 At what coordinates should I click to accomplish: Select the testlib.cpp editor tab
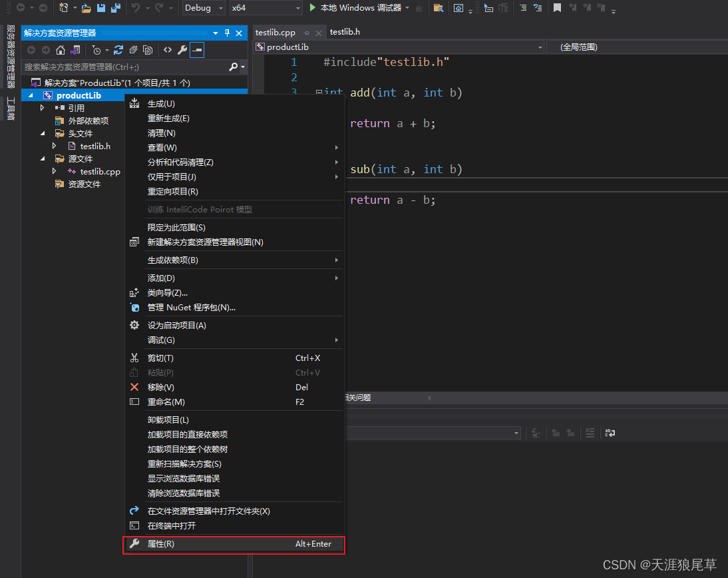(x=275, y=33)
